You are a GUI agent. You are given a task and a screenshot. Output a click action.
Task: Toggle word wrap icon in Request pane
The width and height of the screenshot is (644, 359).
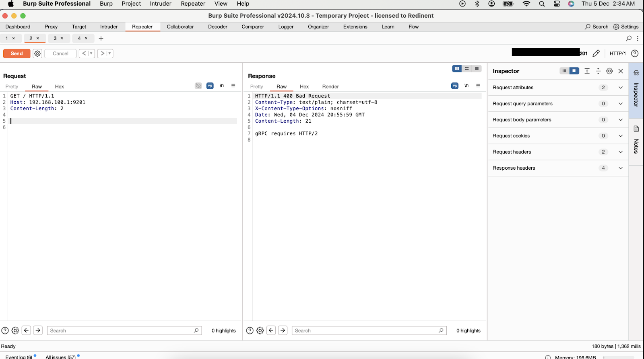pyautogui.click(x=210, y=86)
